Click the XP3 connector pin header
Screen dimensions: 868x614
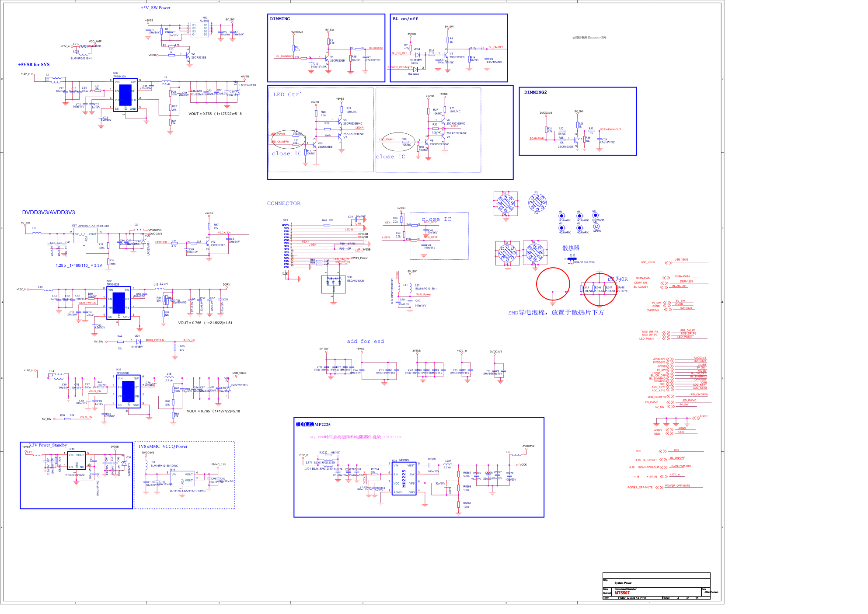286,245
